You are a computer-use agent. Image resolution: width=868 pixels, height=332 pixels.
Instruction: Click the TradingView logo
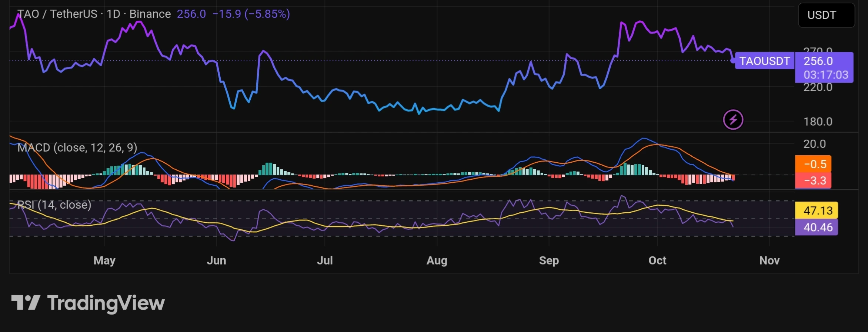pyautogui.click(x=88, y=303)
